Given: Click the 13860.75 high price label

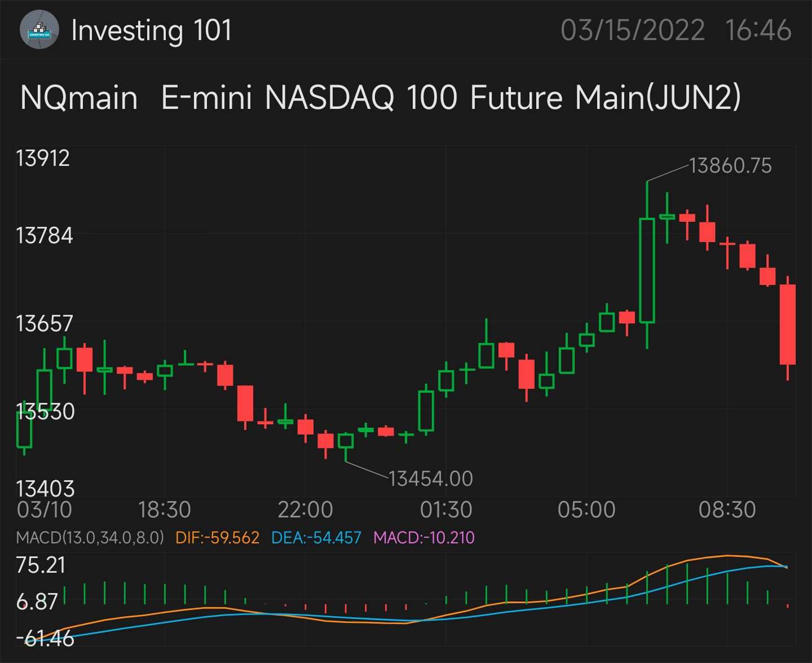Looking at the screenshot, I should [x=730, y=166].
